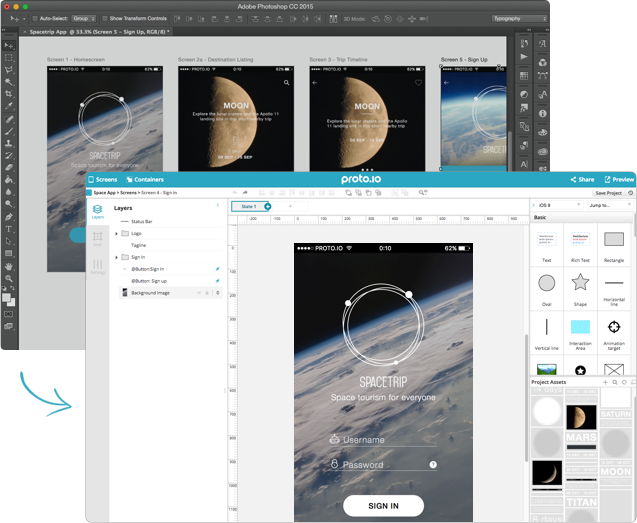
Task: Click the Share button
Action: pyautogui.click(x=582, y=179)
